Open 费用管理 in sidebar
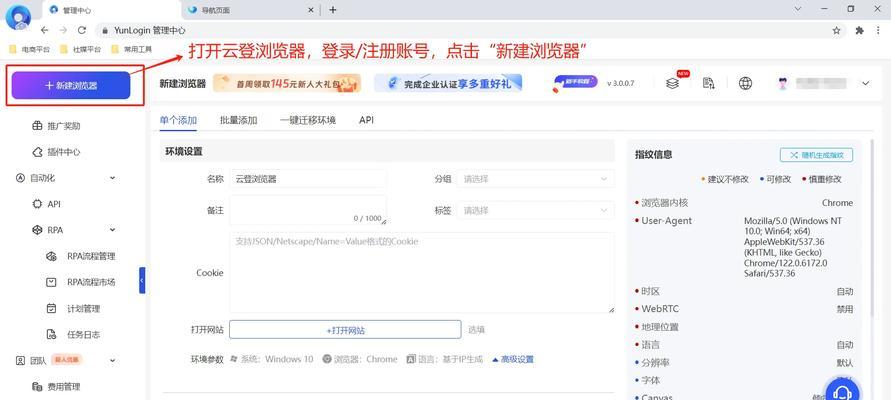This screenshot has width=891, height=400. tap(64, 386)
